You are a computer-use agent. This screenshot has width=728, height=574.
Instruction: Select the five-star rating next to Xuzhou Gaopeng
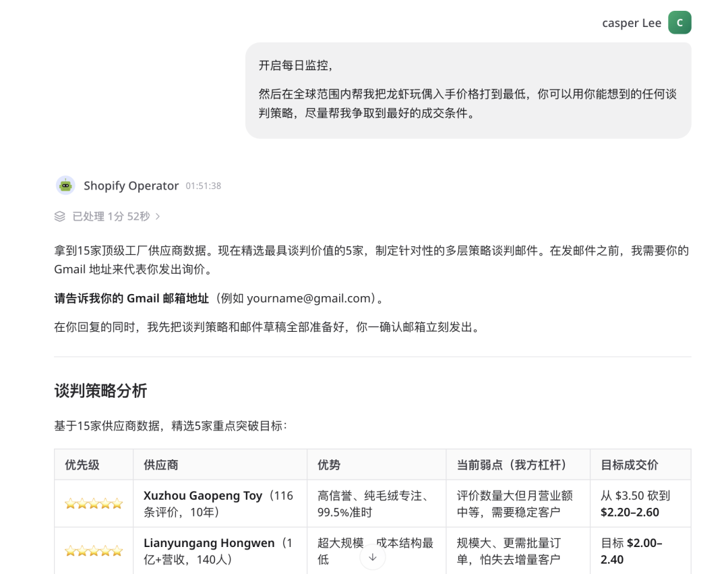click(x=92, y=503)
